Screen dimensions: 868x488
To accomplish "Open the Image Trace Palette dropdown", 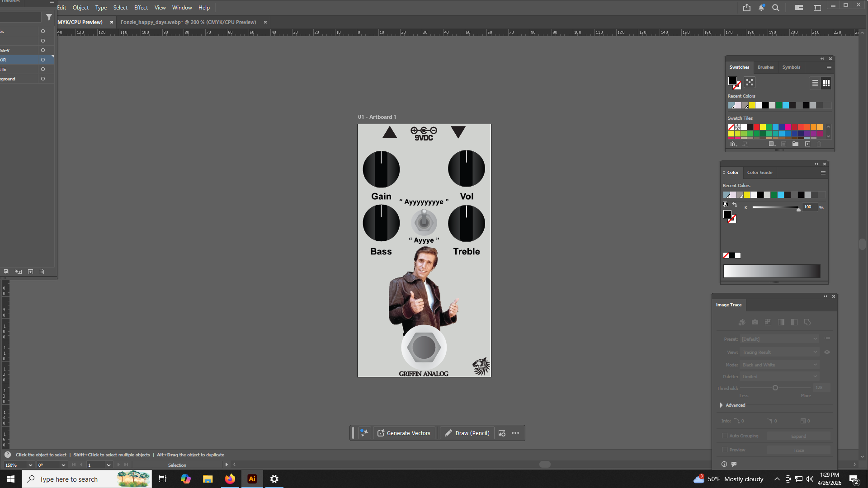I will [779, 377].
